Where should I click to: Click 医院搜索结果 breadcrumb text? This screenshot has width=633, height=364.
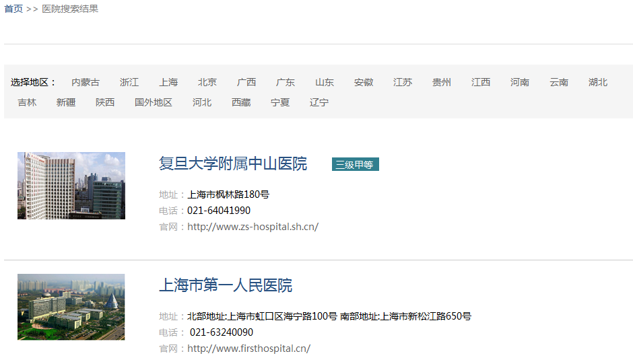(70, 9)
